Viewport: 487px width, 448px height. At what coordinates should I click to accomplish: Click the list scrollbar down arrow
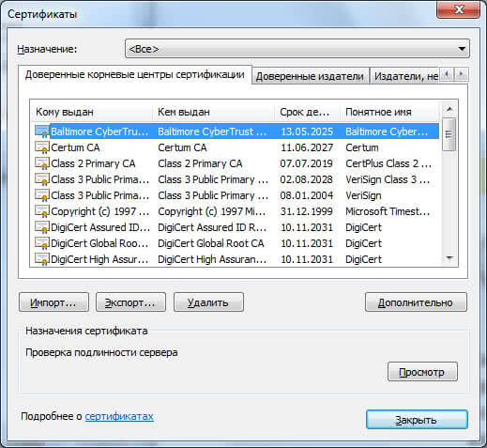[449, 258]
